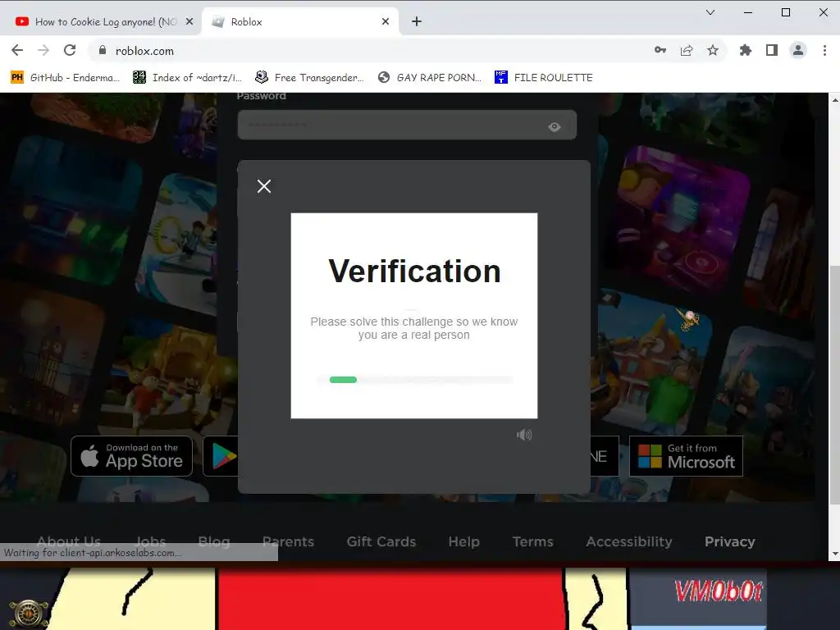Click the round gear emblem at bottom left
The image size is (840, 630).
[29, 614]
